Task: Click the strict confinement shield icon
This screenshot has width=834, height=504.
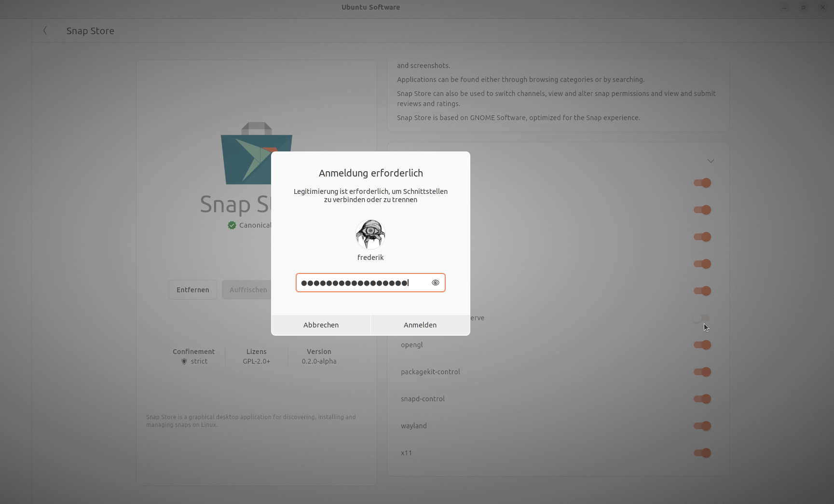Action: pos(184,361)
